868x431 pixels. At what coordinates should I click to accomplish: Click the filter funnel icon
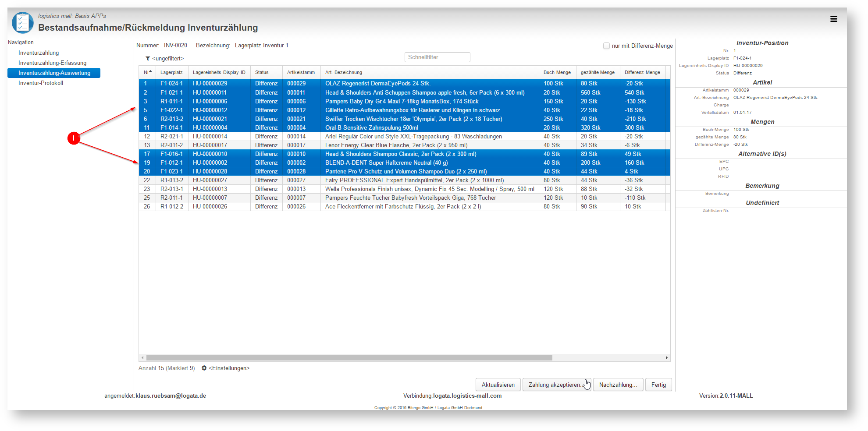click(148, 59)
